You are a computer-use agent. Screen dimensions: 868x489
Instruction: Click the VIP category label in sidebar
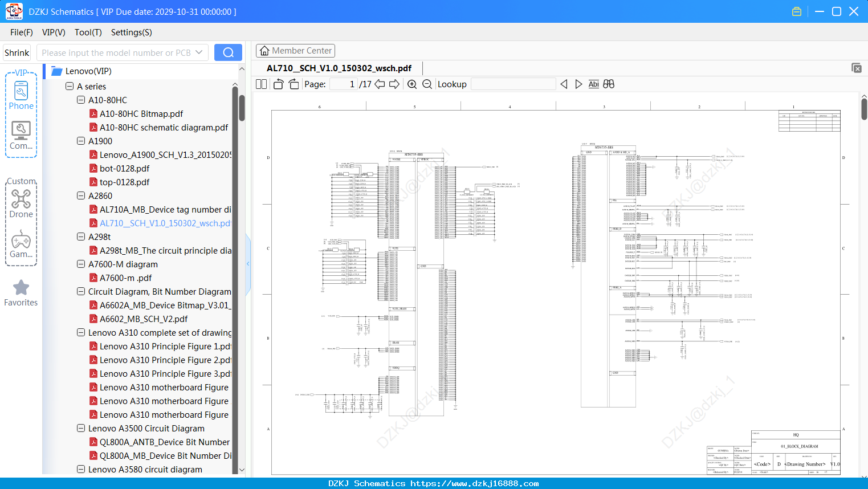click(21, 73)
